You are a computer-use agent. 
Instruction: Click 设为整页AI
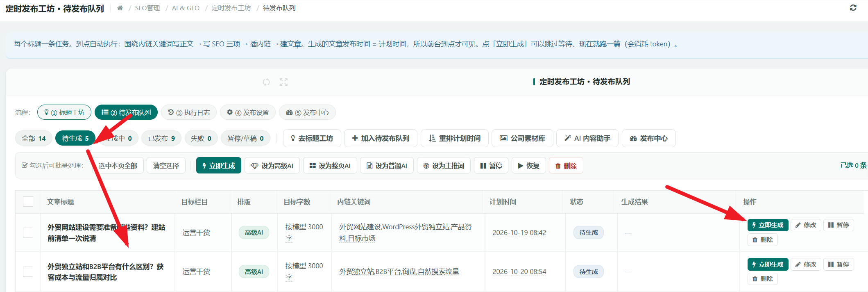coord(330,166)
